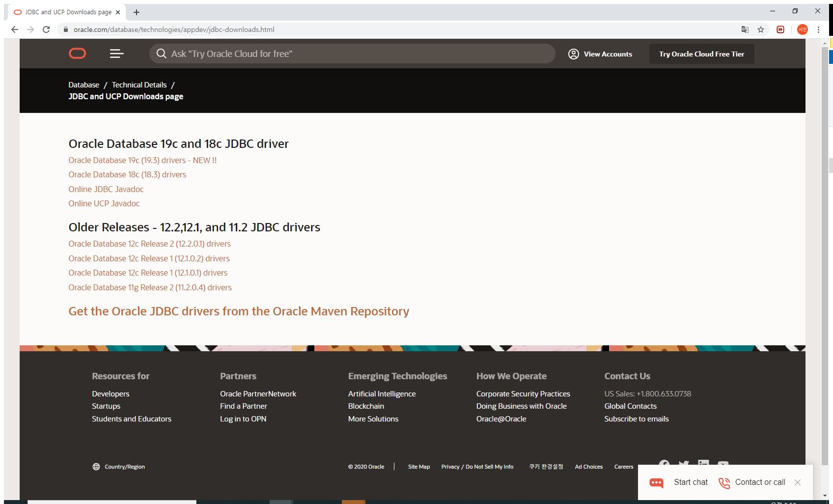The height and width of the screenshot is (504, 833).
Task: Click the Country/Region globe icon
Action: pos(96,467)
